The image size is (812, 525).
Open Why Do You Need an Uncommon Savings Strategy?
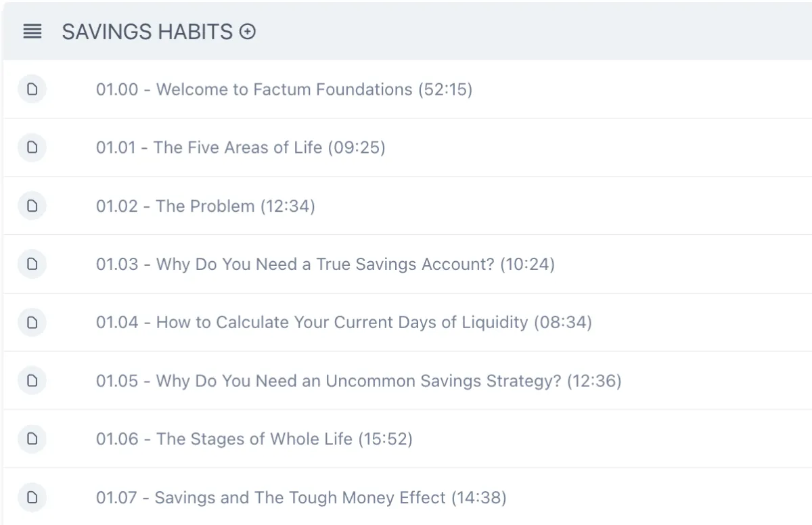click(x=359, y=381)
